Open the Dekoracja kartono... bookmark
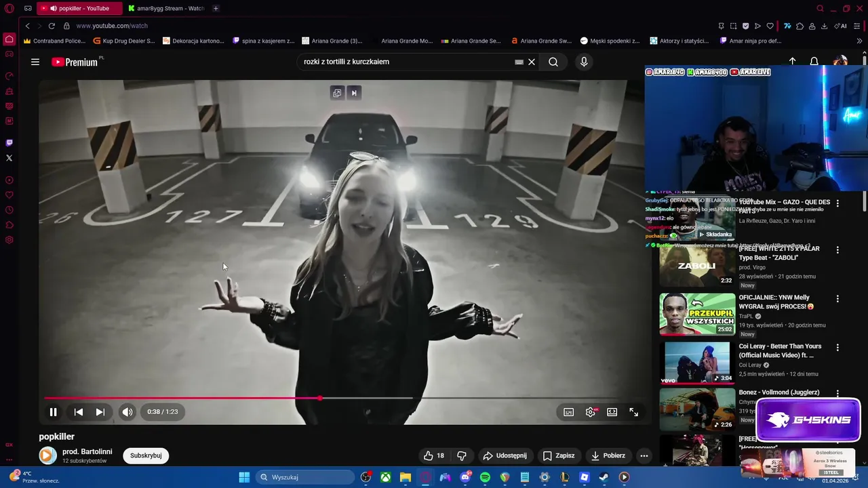The image size is (868, 488). pyautogui.click(x=193, y=41)
